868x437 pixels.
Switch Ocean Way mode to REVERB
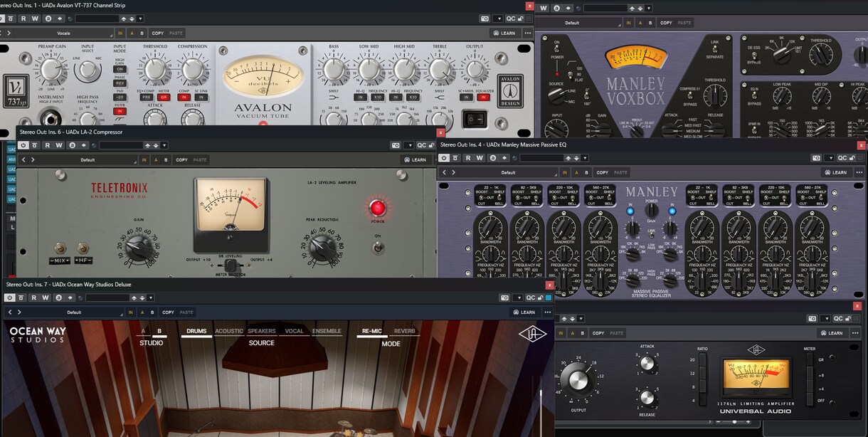[405, 331]
